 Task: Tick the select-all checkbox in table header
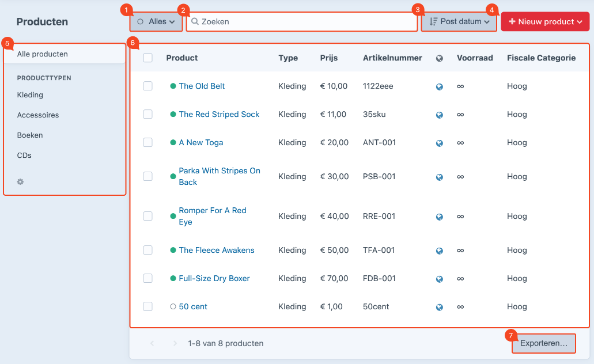coord(148,58)
